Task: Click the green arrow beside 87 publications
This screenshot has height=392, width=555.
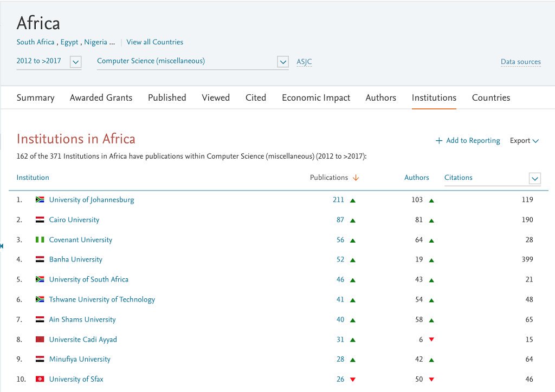Action: (352, 220)
